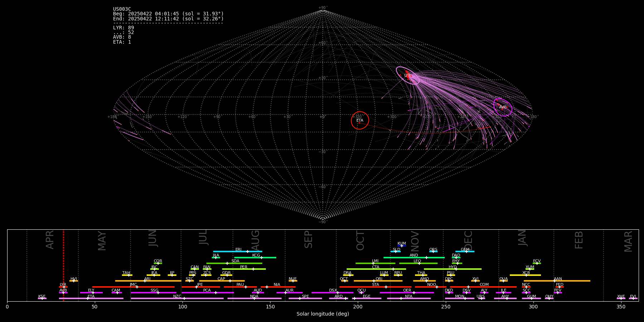
Task: Click the LYR: 89 count line
Action: coord(123,28)
